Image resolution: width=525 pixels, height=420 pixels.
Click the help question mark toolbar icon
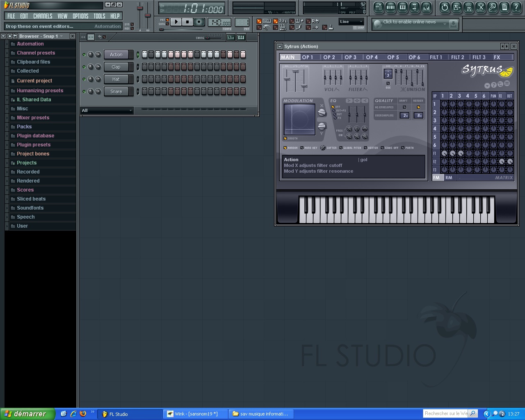click(516, 7)
